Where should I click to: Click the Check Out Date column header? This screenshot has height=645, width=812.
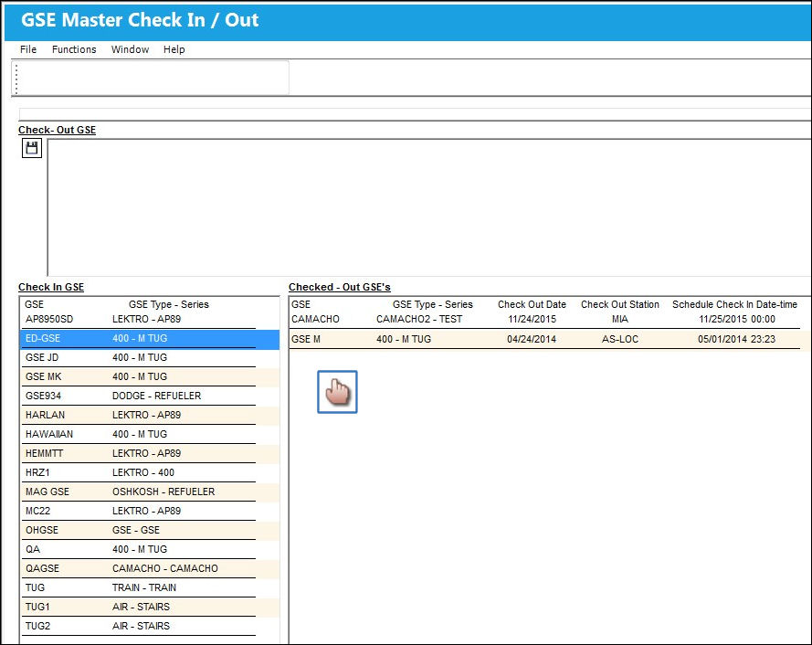pyautogui.click(x=532, y=304)
